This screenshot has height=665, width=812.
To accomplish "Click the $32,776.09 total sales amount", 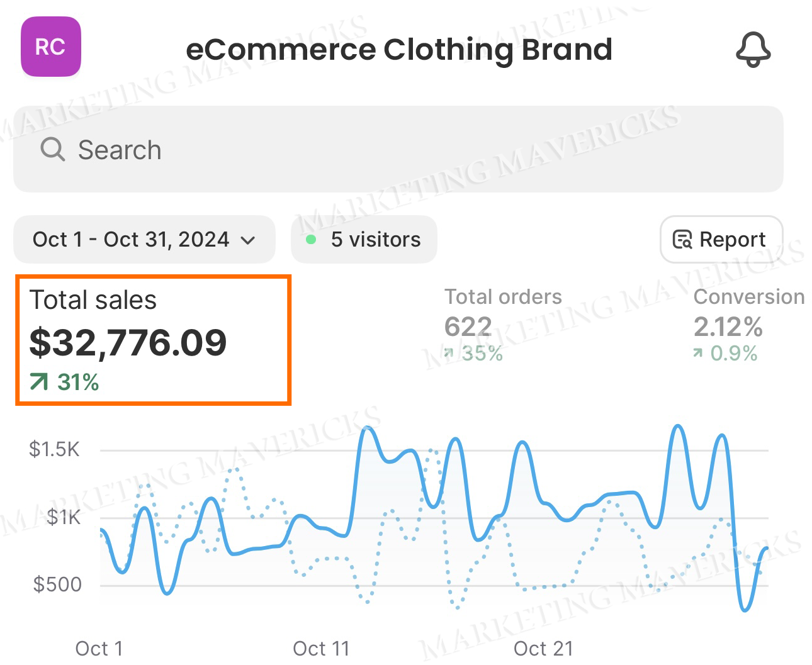I will (x=128, y=343).
